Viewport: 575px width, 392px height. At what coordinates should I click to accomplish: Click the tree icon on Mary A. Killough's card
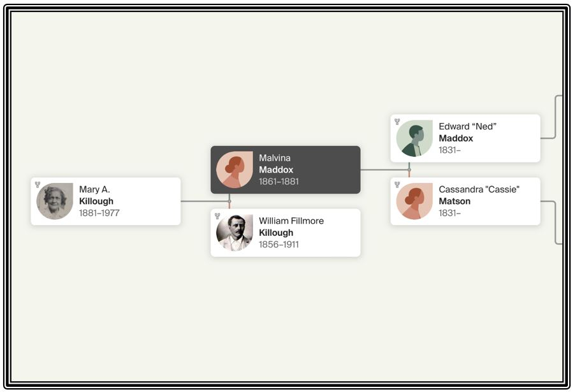(38, 185)
